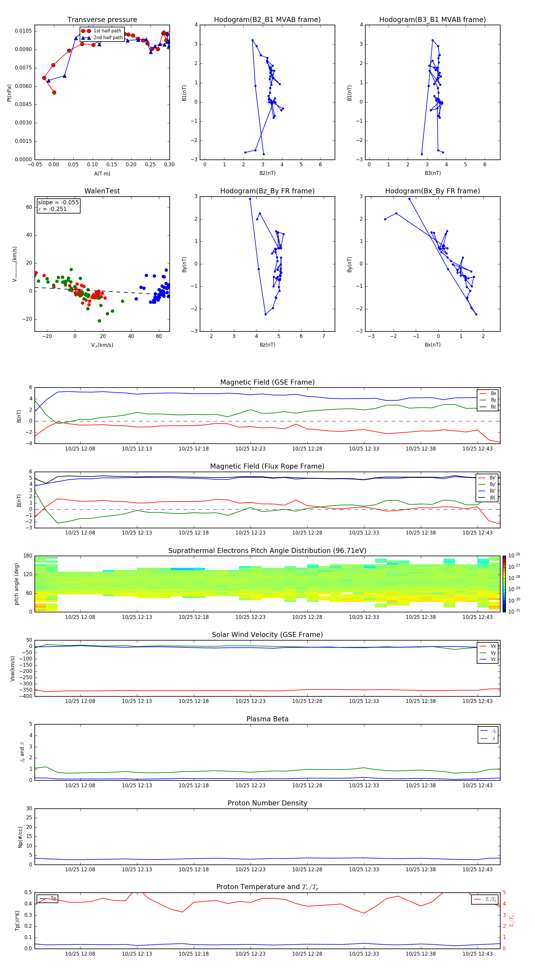Screen dimensions: 535x980
Task: Click the Magnetic Field (Flux Rope Frame) title
Action: pyautogui.click(x=267, y=466)
